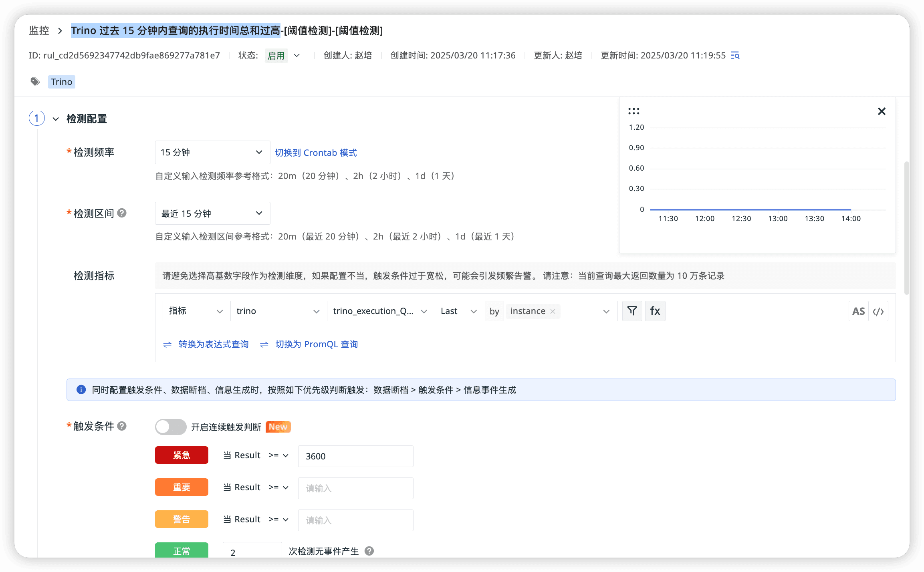Remove the instance tag from group-by
The height and width of the screenshot is (572, 924).
tap(553, 311)
